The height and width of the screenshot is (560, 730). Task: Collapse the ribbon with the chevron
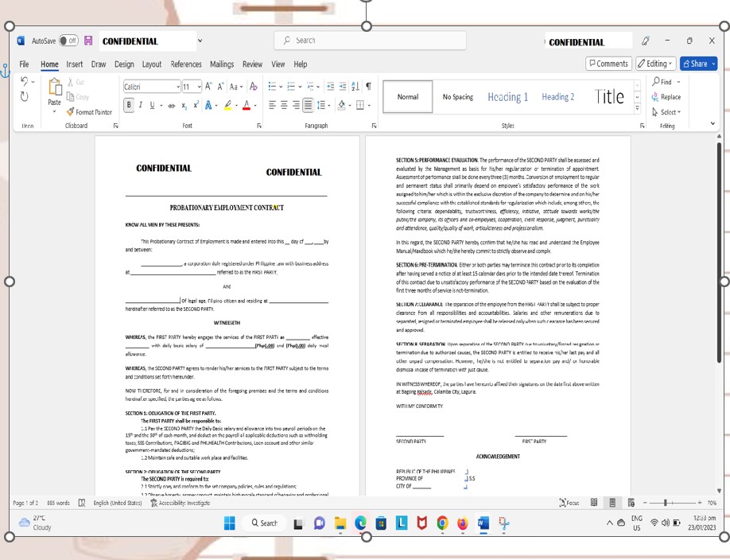click(713, 123)
